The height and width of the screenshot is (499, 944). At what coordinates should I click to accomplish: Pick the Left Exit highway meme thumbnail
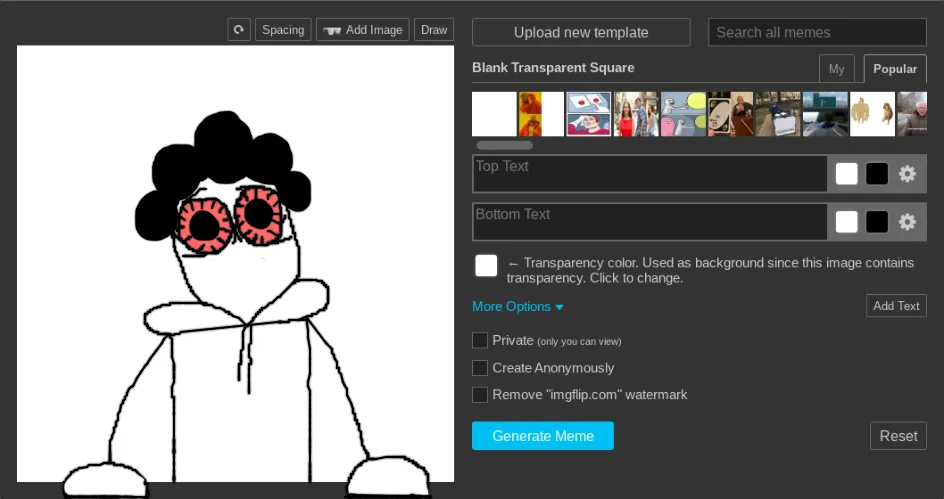click(x=825, y=114)
